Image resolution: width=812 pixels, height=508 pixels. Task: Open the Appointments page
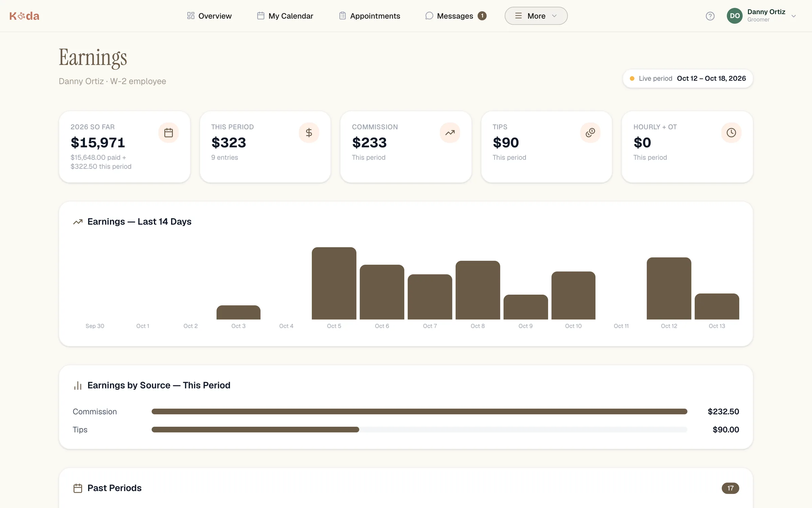pyautogui.click(x=369, y=16)
